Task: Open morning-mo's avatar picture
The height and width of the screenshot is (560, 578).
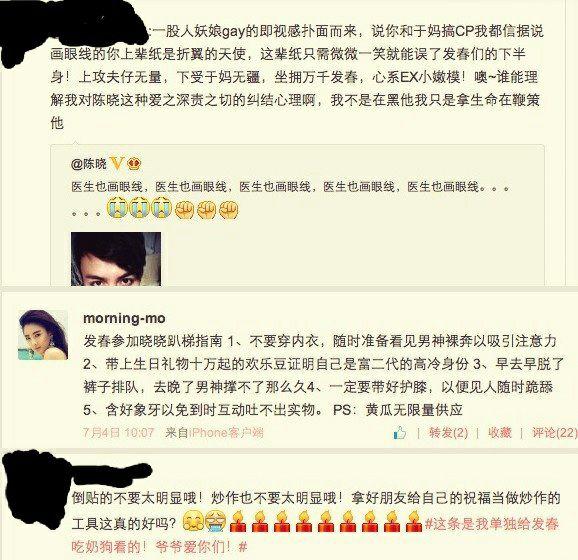Action: [x=43, y=335]
